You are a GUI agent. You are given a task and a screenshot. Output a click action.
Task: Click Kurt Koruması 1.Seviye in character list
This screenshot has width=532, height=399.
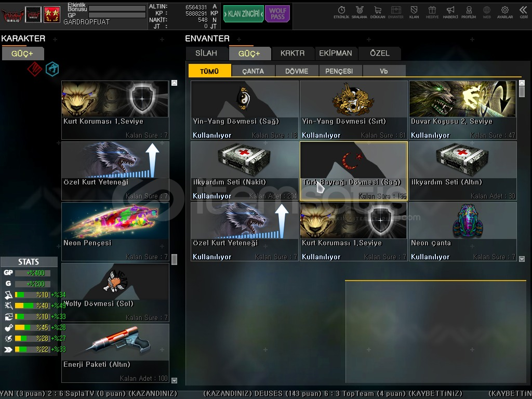click(x=115, y=110)
